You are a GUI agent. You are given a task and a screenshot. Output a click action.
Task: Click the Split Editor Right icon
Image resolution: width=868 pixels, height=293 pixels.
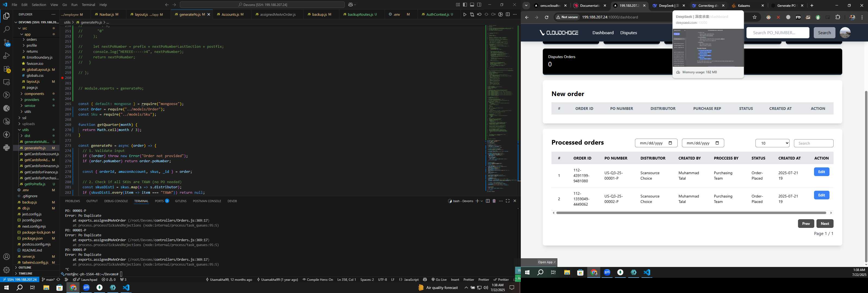pyautogui.click(x=508, y=14)
